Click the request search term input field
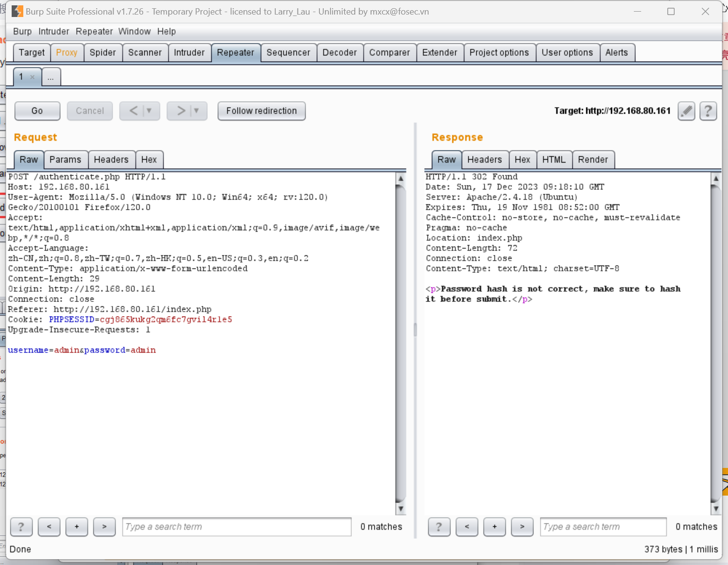Screen dimensions: 728x565 [237, 527]
